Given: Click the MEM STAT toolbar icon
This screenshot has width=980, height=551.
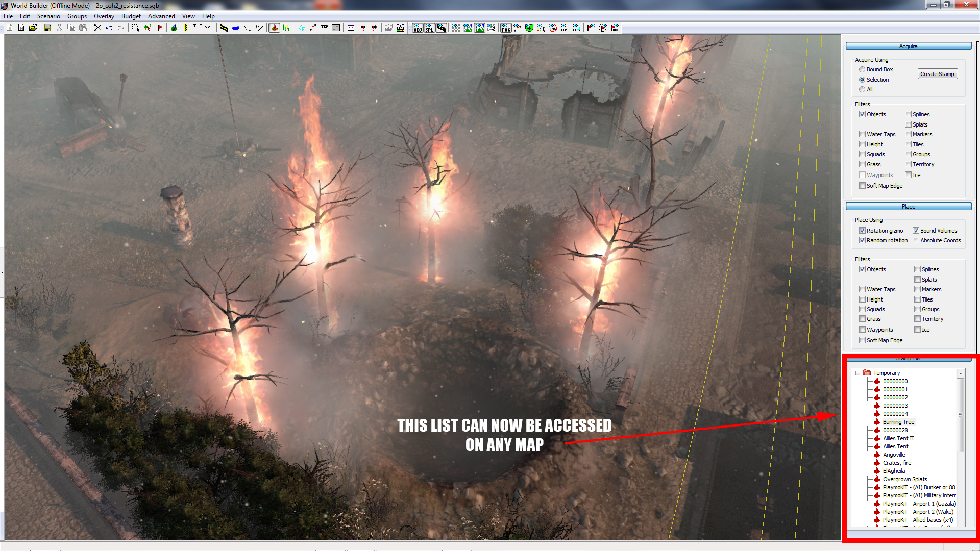Looking at the screenshot, I should (x=401, y=28).
